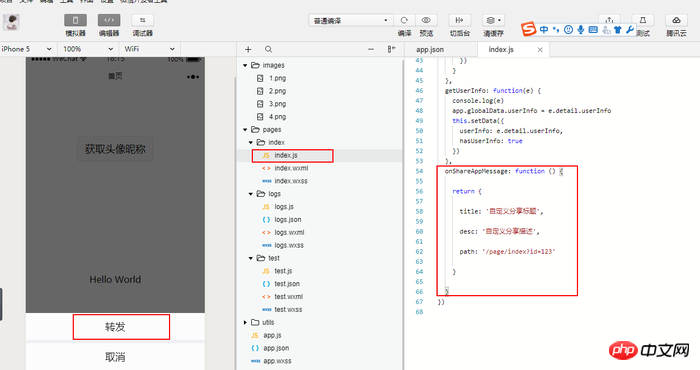
Task: Click the user avatar in the toolbar
Action: [x=12, y=22]
